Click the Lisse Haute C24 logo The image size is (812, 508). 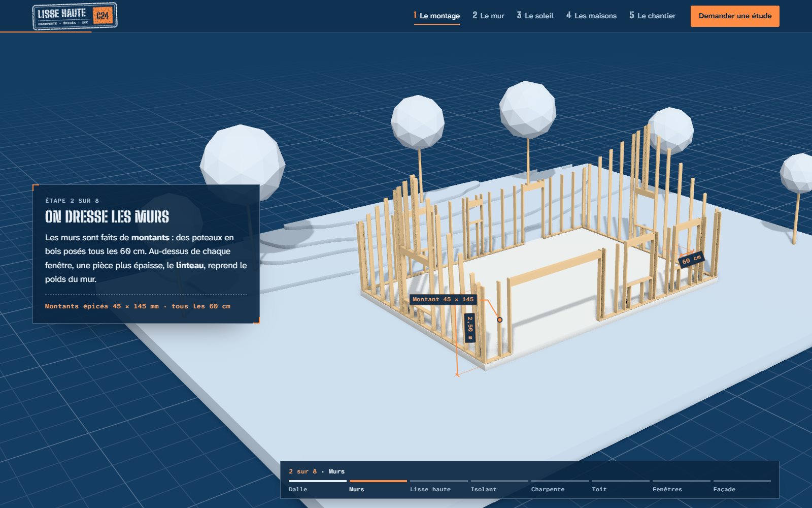75,16
